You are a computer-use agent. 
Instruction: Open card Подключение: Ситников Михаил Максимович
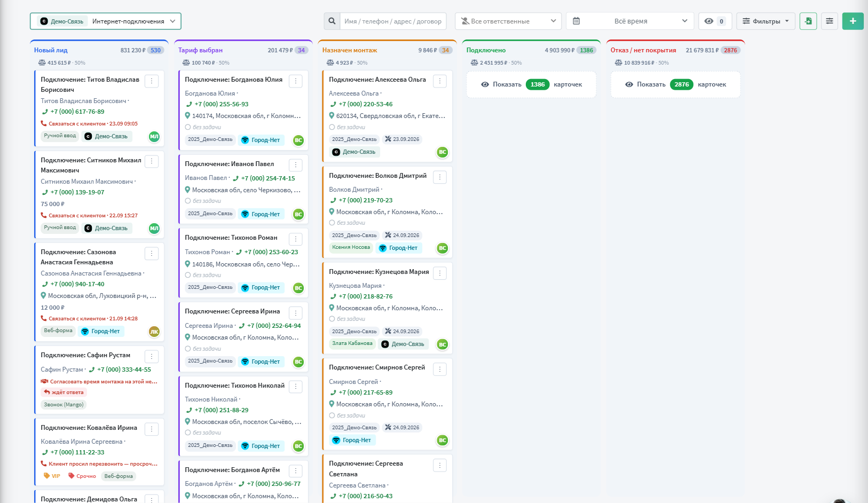click(91, 165)
